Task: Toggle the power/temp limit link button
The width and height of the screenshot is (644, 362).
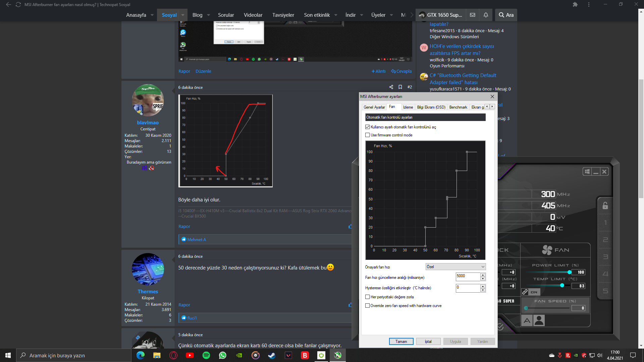Action: click(x=525, y=292)
